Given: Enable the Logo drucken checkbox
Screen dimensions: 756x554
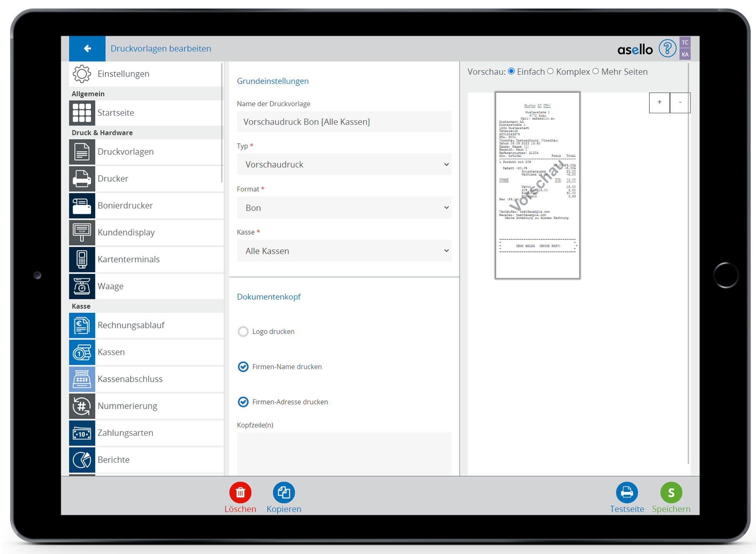Looking at the screenshot, I should (x=243, y=332).
